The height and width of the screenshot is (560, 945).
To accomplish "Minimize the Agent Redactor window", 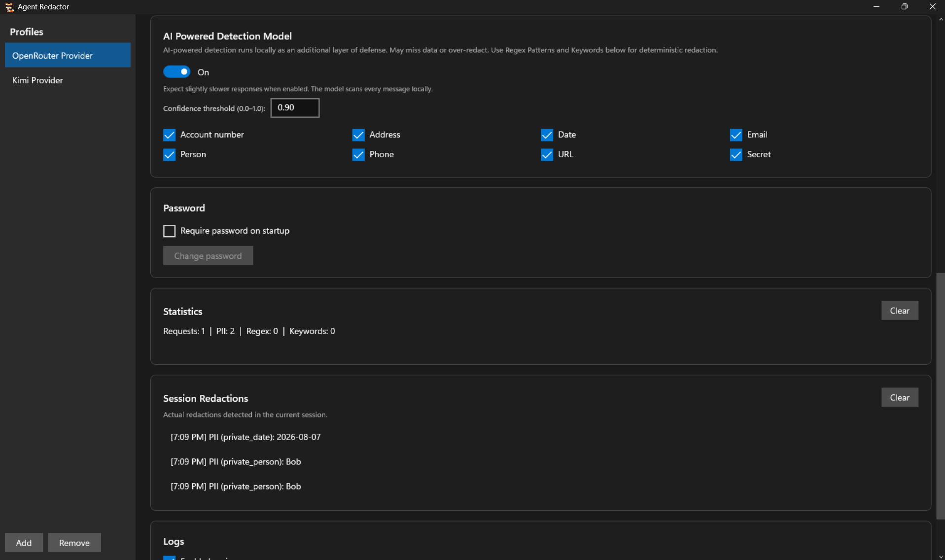I will 876,7.
